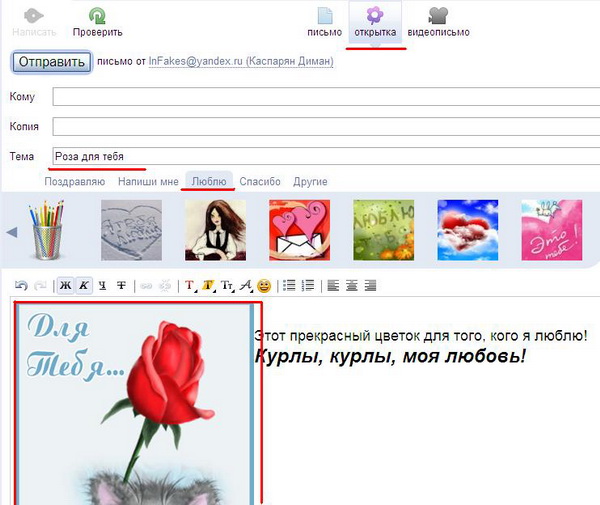
Task: Click the remove link icon
Action: (x=165, y=286)
